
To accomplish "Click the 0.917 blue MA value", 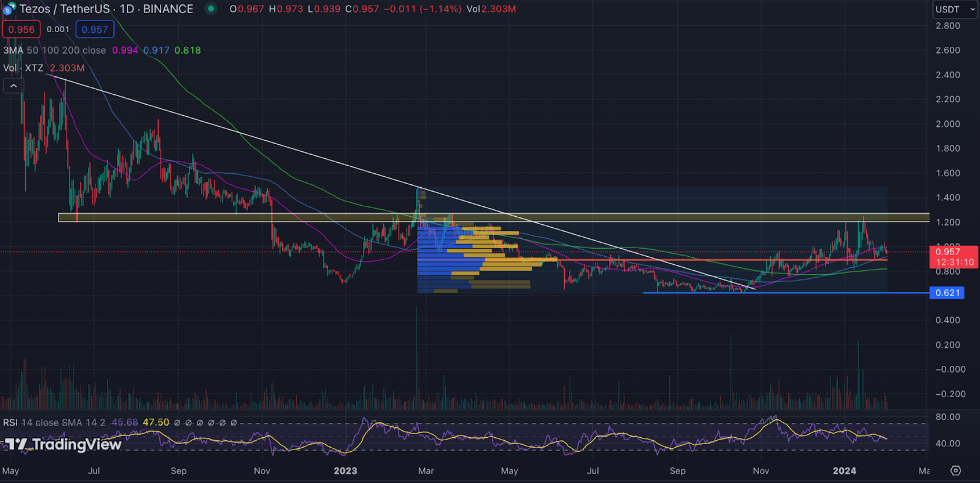I will [156, 51].
